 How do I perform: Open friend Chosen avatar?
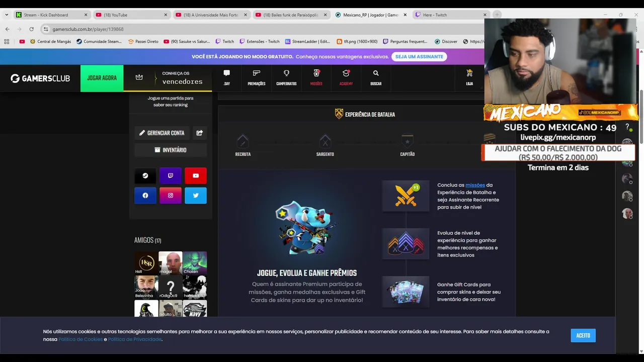pyautogui.click(x=195, y=263)
